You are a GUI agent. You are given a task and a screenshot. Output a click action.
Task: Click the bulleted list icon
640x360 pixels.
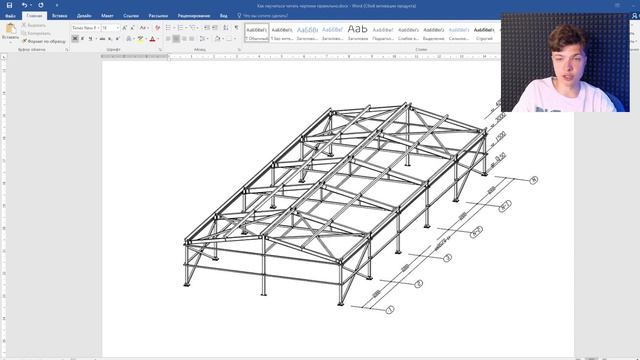[x=168, y=28]
